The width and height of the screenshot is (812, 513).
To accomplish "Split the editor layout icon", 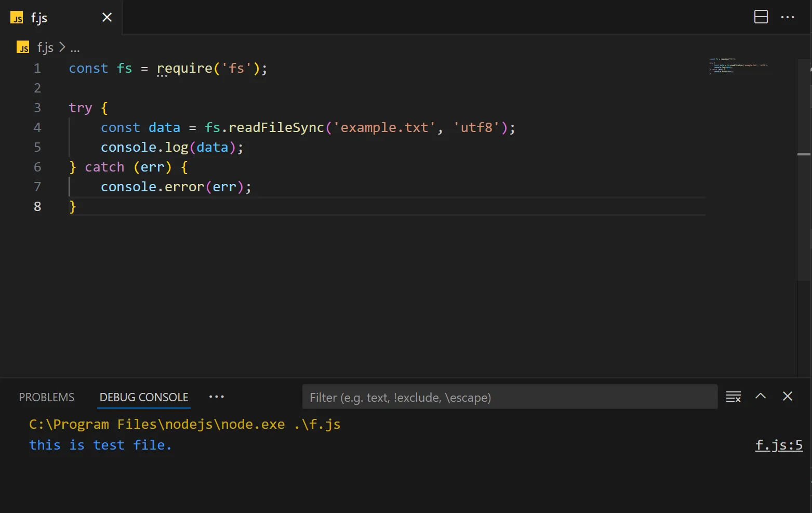I will (761, 17).
